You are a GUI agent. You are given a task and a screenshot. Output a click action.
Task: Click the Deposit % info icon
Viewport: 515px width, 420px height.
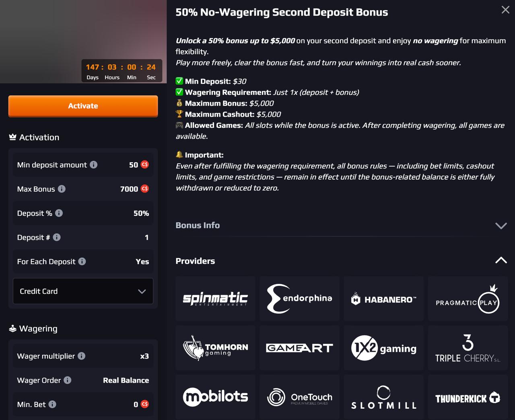pos(59,213)
